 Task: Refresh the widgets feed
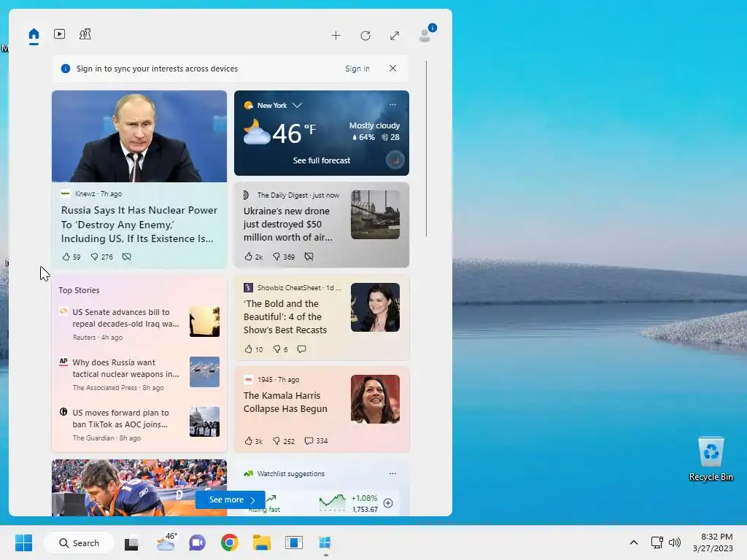[x=365, y=36]
